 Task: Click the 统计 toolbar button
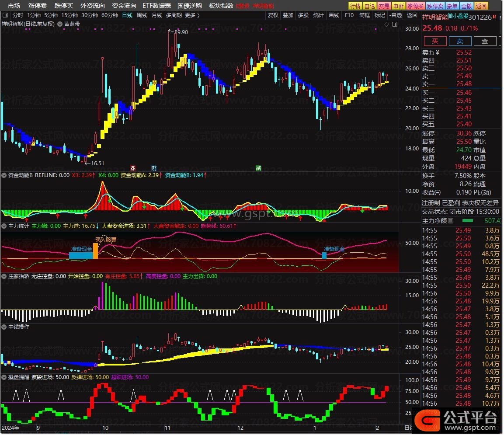(x=318, y=15)
